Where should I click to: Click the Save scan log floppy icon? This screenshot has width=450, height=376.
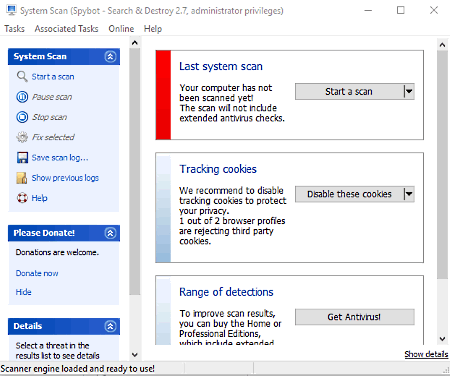click(x=22, y=157)
